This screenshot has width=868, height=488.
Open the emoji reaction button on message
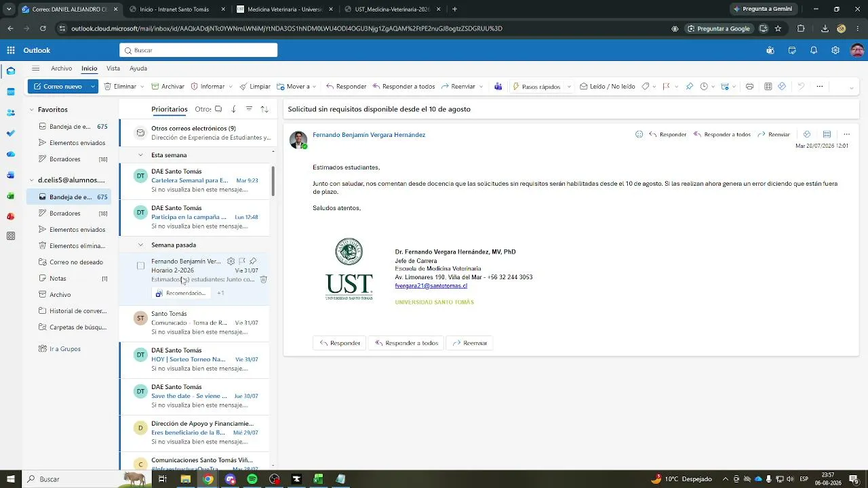pyautogui.click(x=639, y=134)
